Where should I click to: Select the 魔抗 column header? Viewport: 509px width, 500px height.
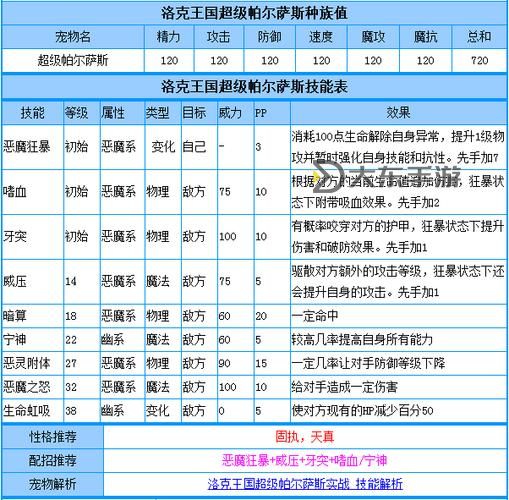tap(425, 37)
